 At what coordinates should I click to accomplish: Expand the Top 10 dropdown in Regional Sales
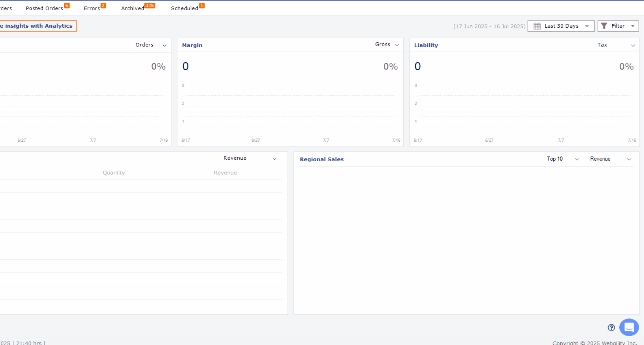[x=563, y=159]
